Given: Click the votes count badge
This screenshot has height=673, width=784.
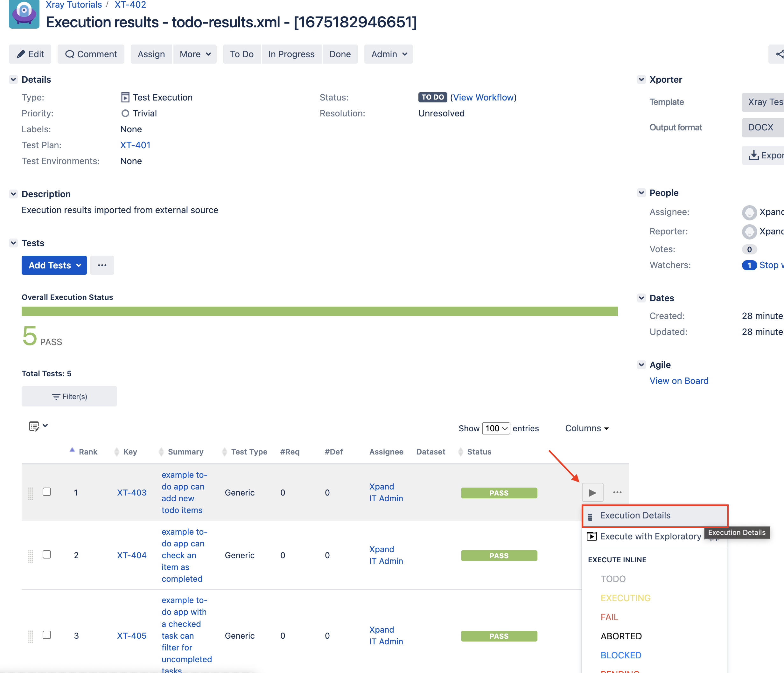Looking at the screenshot, I should [749, 249].
